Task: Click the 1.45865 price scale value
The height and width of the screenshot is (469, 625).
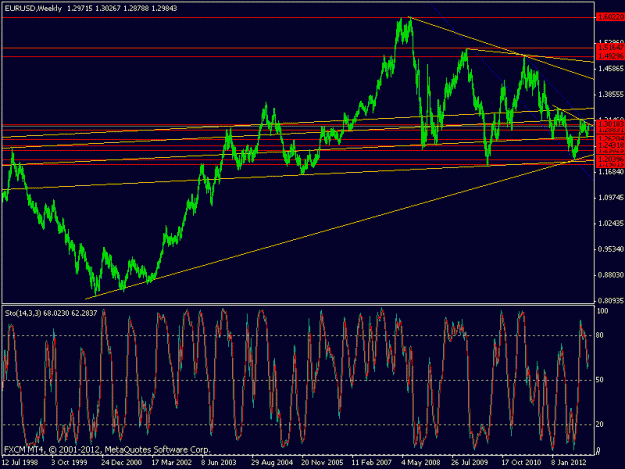Action: click(611, 69)
